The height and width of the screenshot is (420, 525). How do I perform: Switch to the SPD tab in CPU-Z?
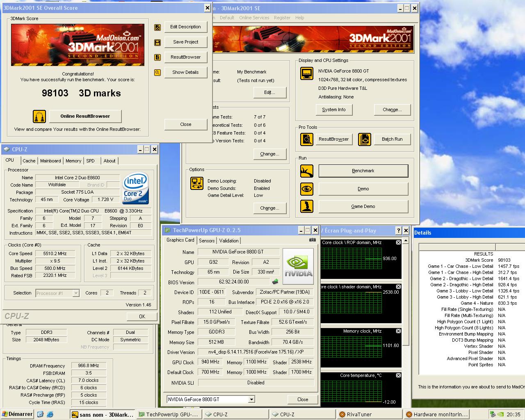91,161
